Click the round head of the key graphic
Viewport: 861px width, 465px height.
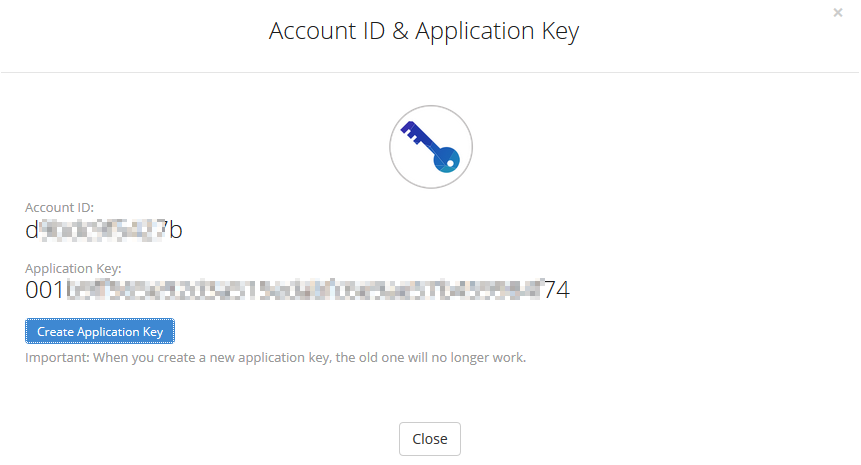[x=446, y=159]
